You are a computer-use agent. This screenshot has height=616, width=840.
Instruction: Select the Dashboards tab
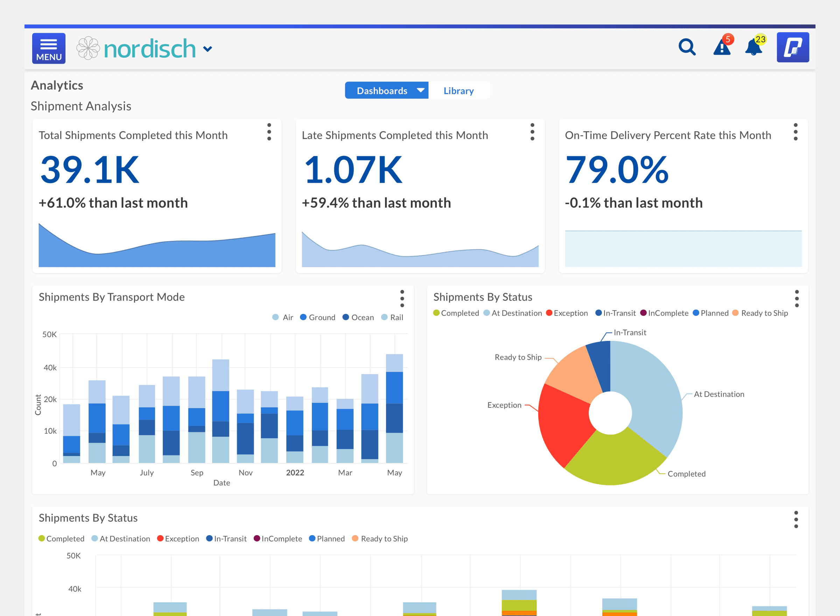click(382, 90)
